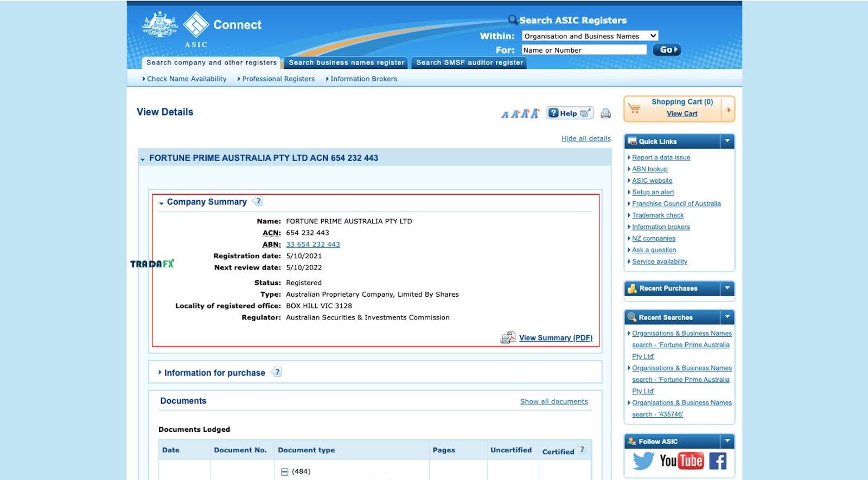Open Ask a question quick link
The image size is (868, 480).
click(654, 250)
